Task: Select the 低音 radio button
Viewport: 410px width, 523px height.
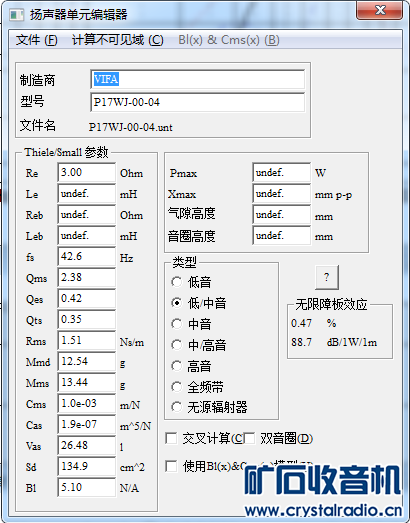Action: [x=176, y=282]
